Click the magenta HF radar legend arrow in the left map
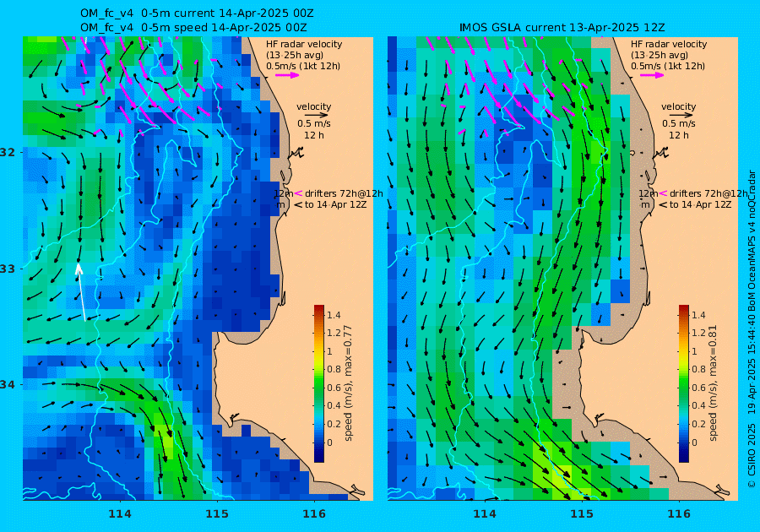Image resolution: width=760 pixels, height=532 pixels. point(287,75)
